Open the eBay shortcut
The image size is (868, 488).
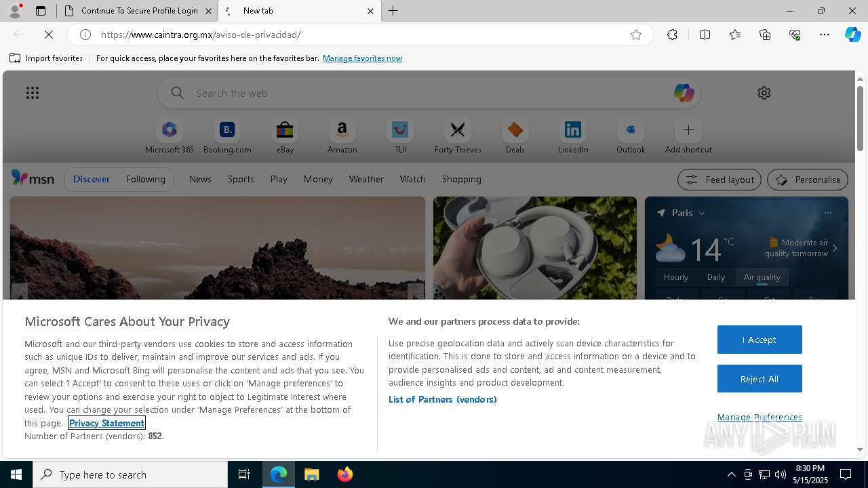pyautogui.click(x=285, y=136)
